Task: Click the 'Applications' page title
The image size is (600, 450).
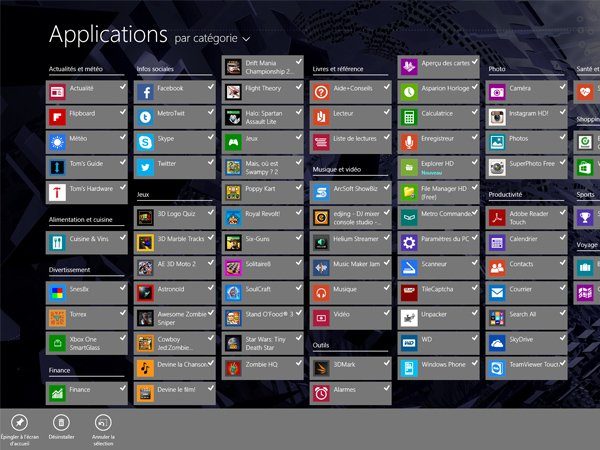Action: 108,35
